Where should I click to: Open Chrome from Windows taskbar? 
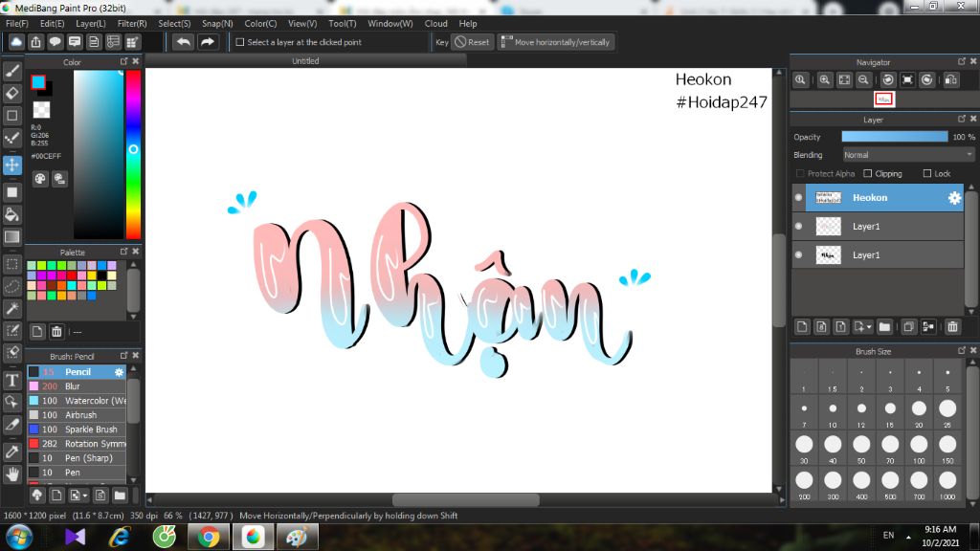pos(209,537)
